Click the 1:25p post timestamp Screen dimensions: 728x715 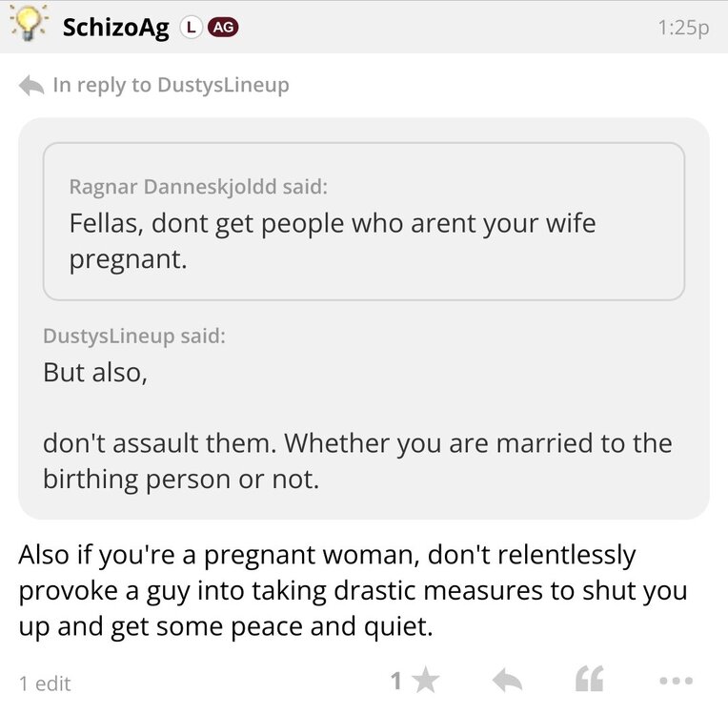pos(683,29)
